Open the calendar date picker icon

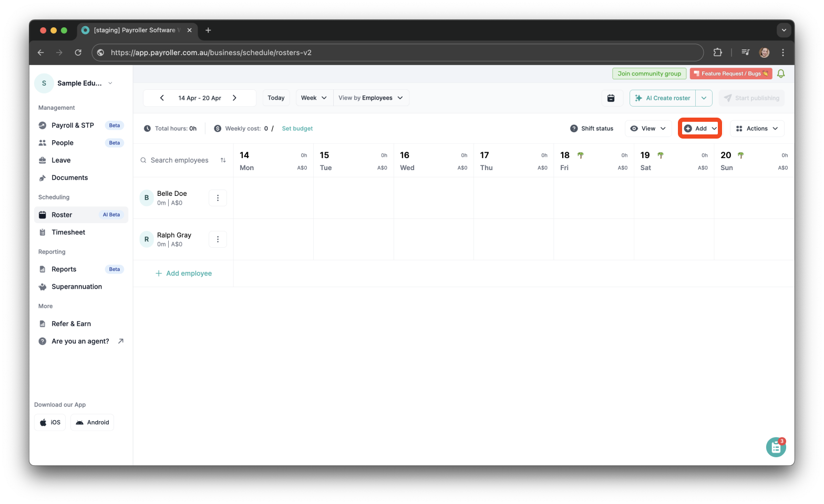611,98
